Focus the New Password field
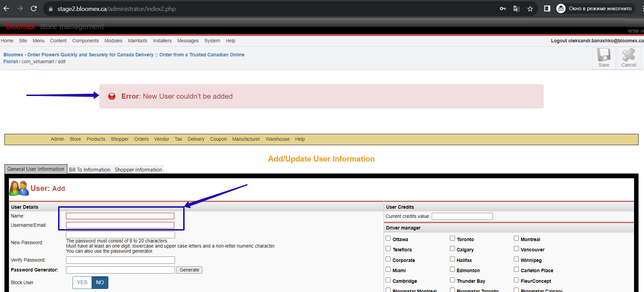Image resolution: width=644 pixels, height=292 pixels. click(x=120, y=235)
